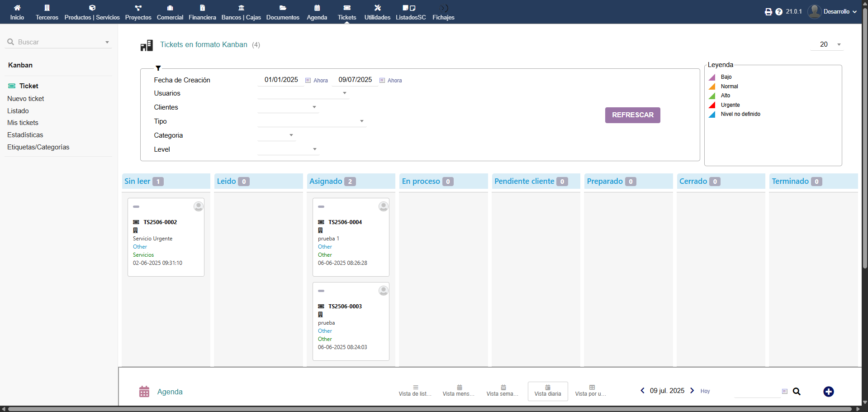Click the print icon in top bar
Image resolution: width=868 pixels, height=412 pixels.
[768, 12]
